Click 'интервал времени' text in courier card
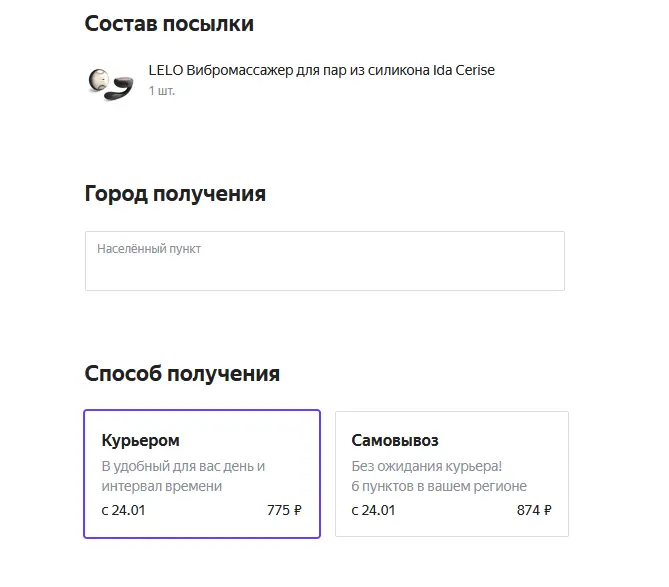This screenshot has width=669, height=587. (x=162, y=486)
